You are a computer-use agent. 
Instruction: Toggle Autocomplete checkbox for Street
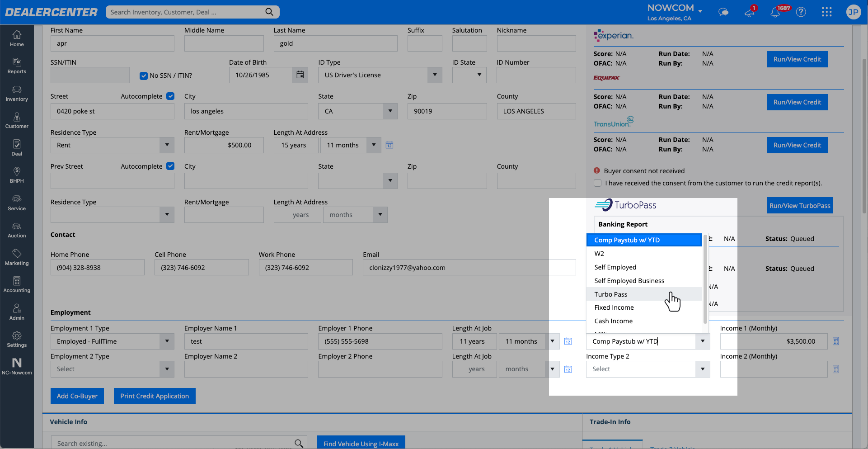tap(170, 96)
